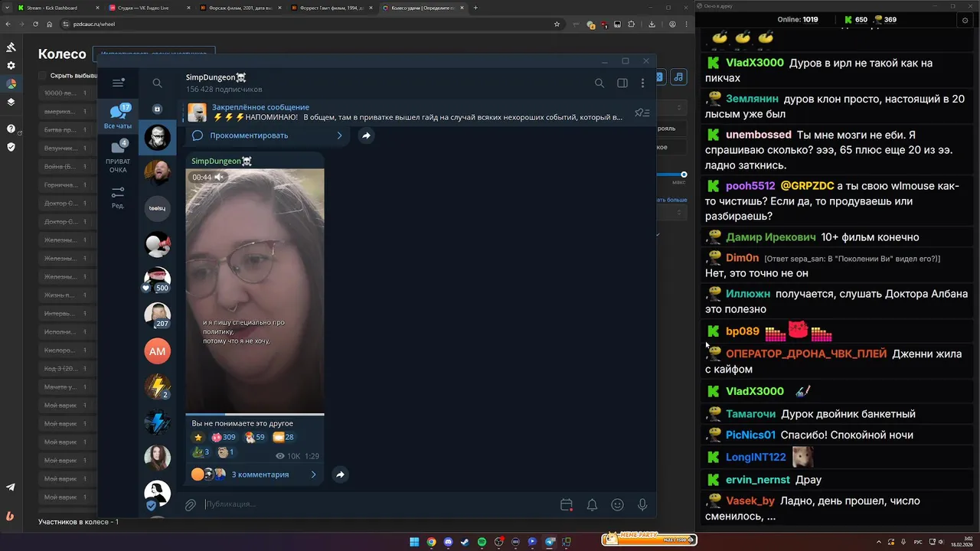This screenshot has height=551, width=980.
Task: Open the emoji picker
Action: (617, 504)
